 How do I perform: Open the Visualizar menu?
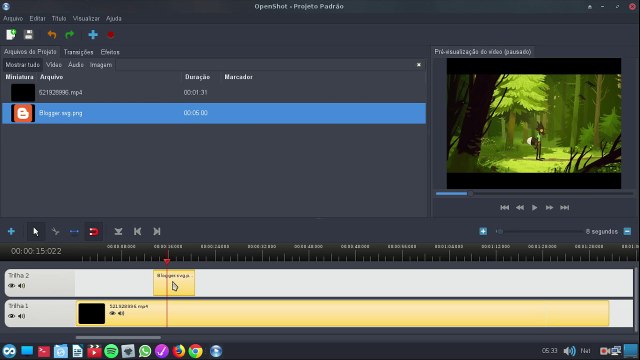86,18
